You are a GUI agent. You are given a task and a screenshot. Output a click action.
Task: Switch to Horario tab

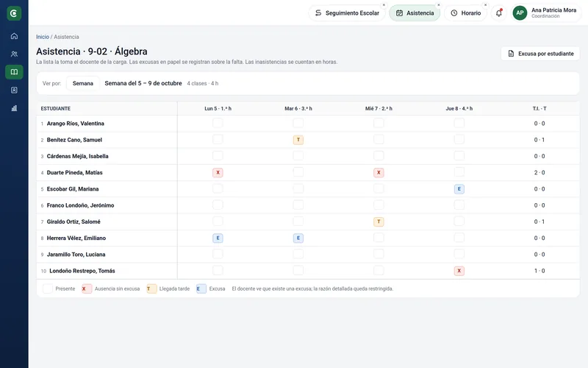coord(465,13)
